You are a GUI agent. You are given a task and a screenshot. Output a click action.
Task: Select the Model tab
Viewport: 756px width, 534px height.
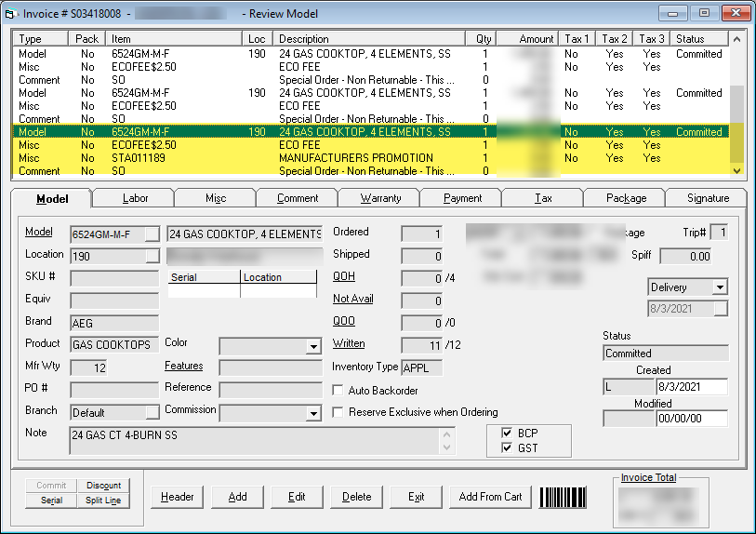click(52, 199)
